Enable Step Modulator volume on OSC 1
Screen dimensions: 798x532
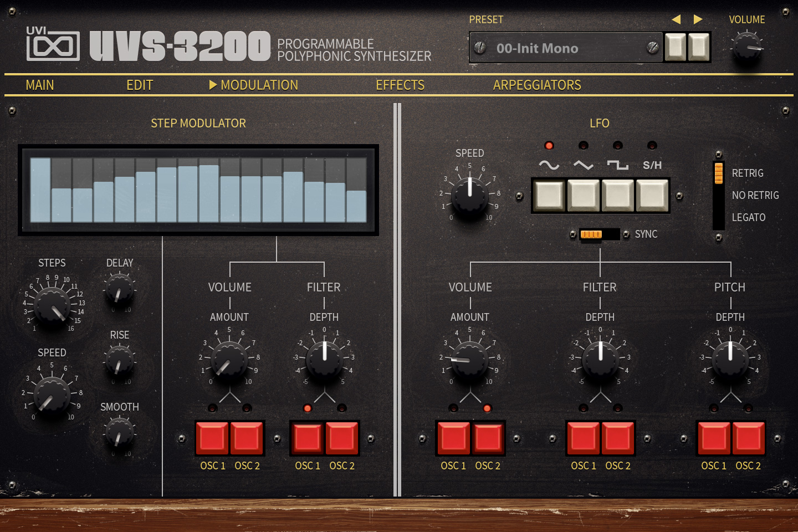point(212,438)
